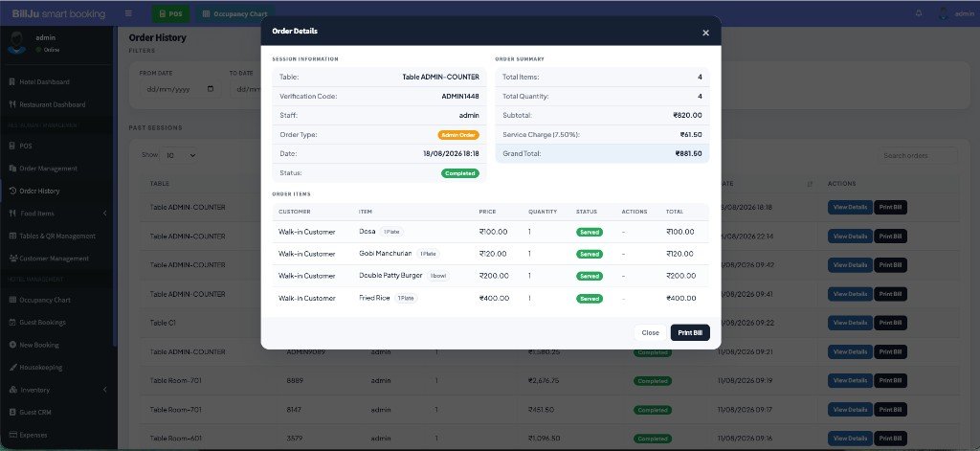
Task: Click the Customer Management sidebar icon
Action: pos(13,259)
